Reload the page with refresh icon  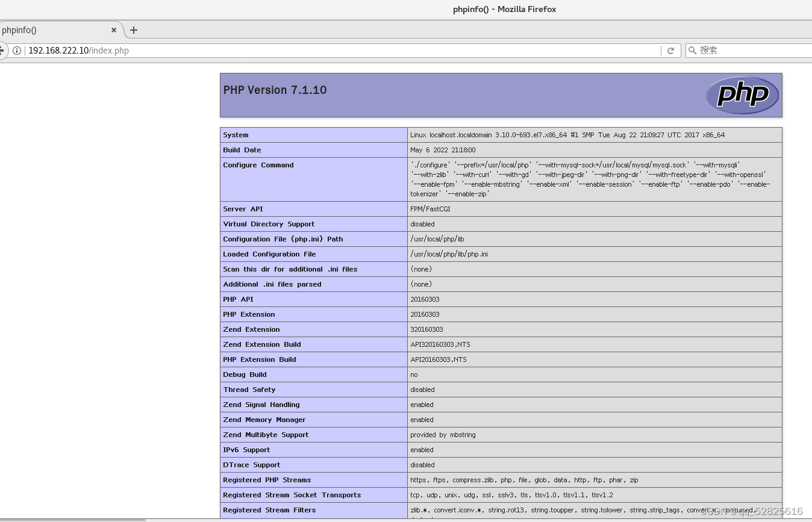(670, 51)
